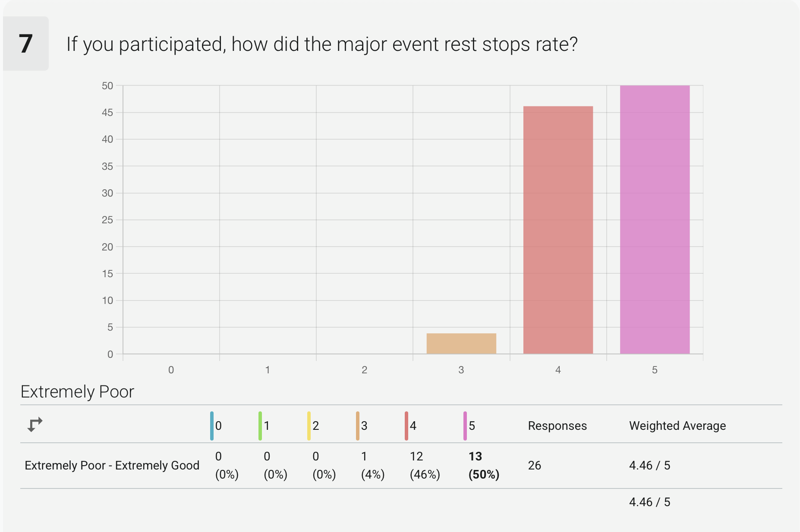Click the small tan bar for rating 3
The height and width of the screenshot is (532, 800).
coord(461,344)
